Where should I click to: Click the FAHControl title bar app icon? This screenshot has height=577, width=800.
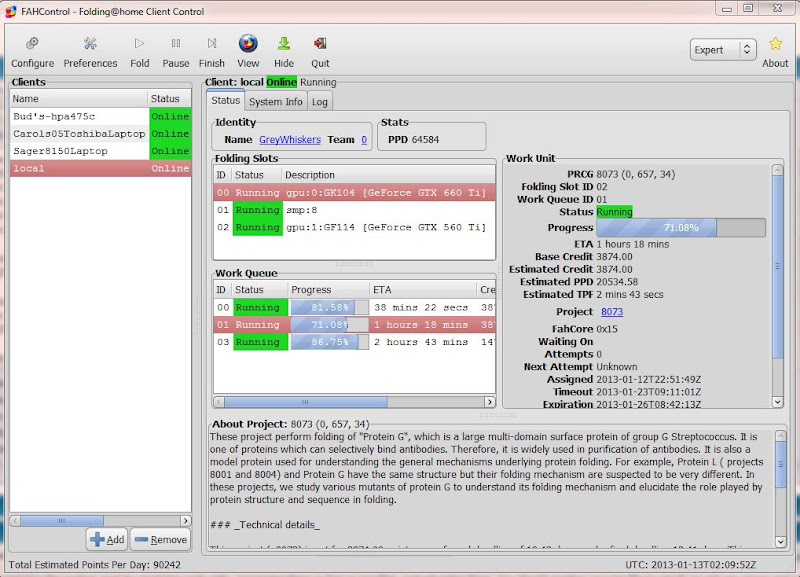click(11, 11)
